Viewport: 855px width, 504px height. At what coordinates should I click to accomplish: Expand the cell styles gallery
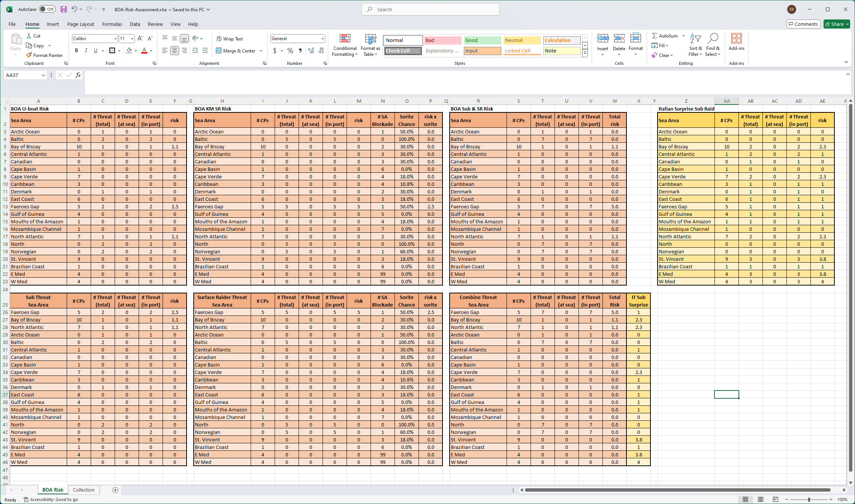585,54
